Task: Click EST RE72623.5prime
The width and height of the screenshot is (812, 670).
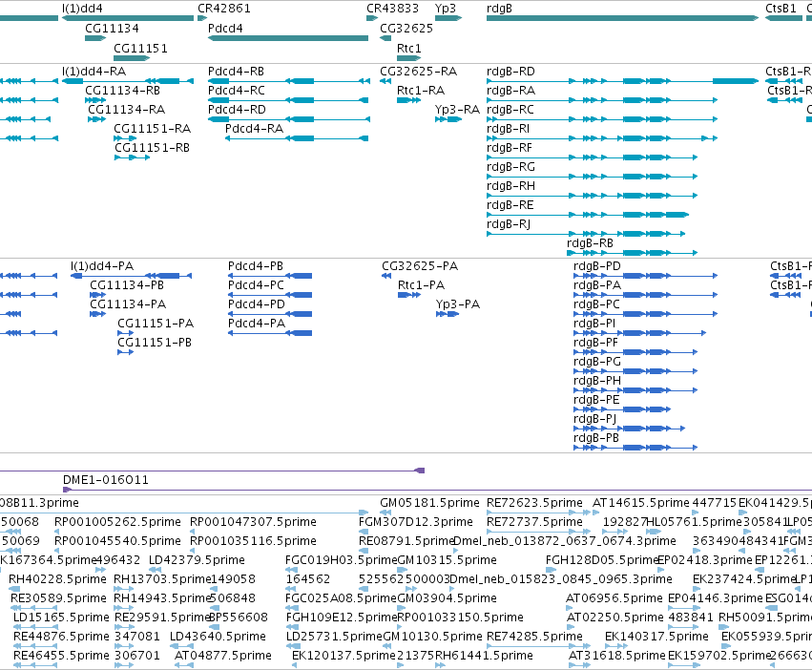Action: tap(534, 503)
